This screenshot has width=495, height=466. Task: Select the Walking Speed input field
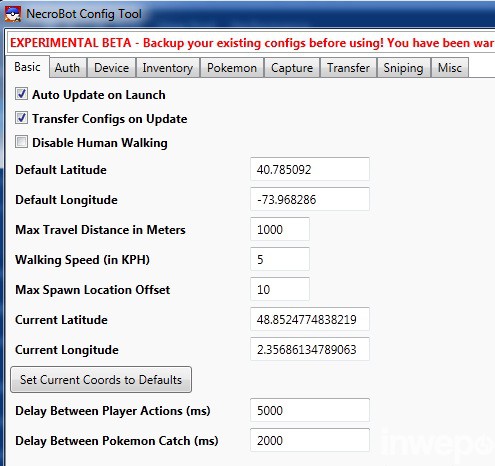pyautogui.click(x=280, y=259)
